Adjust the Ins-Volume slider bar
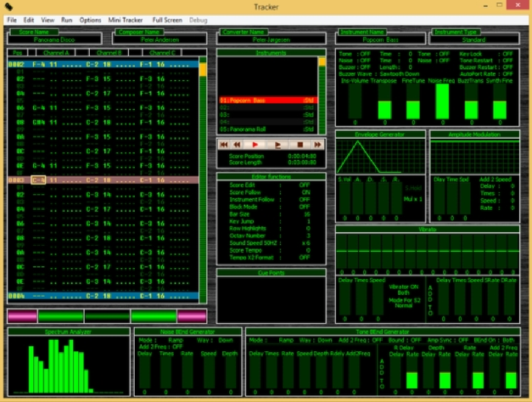 pyautogui.click(x=355, y=101)
